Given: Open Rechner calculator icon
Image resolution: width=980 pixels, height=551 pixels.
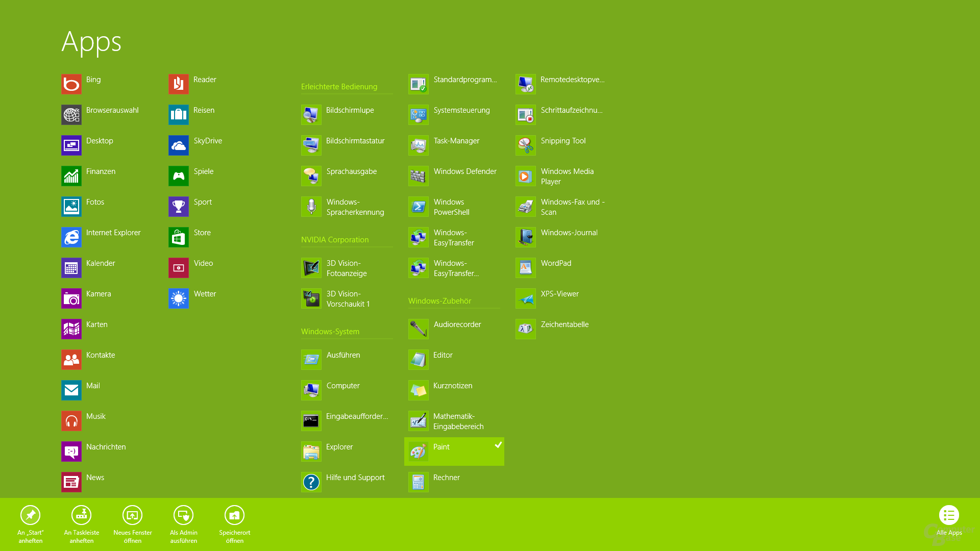Looking at the screenshot, I should [x=418, y=482].
